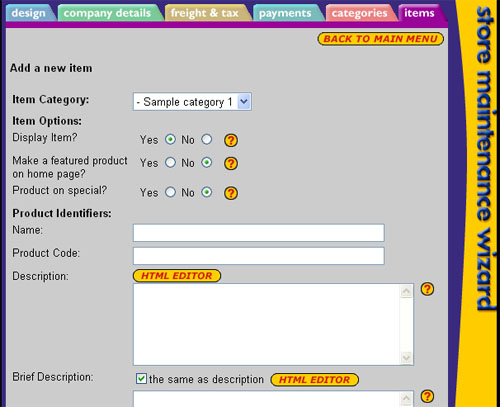Screen dimensions: 500x407
Task: Open help for Product on special
Action: [231, 193]
